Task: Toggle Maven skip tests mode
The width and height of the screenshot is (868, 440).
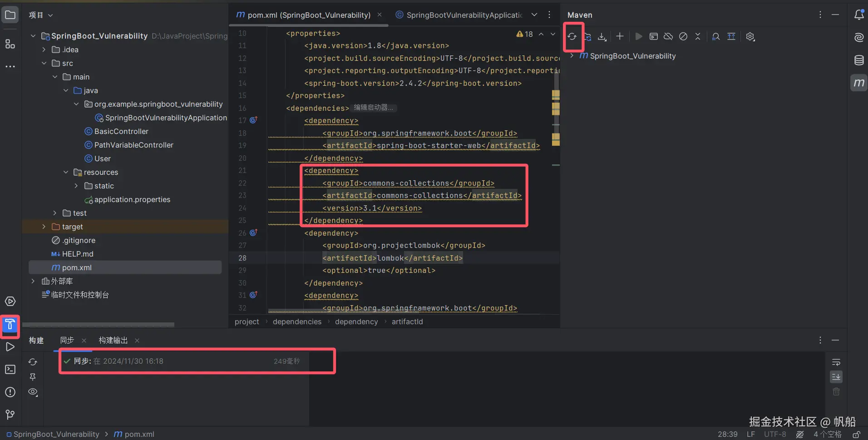Action: pyautogui.click(x=683, y=36)
